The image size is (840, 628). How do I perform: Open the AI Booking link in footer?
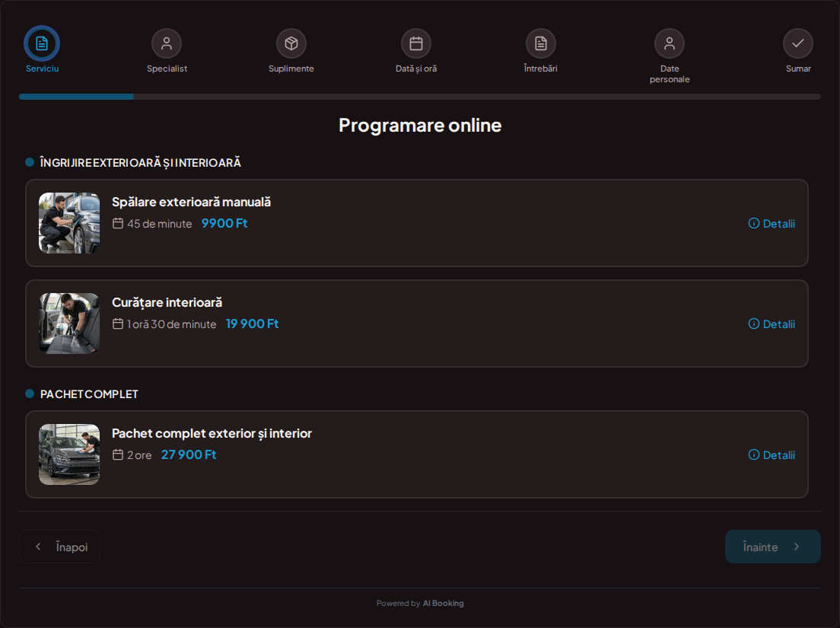[443, 604]
